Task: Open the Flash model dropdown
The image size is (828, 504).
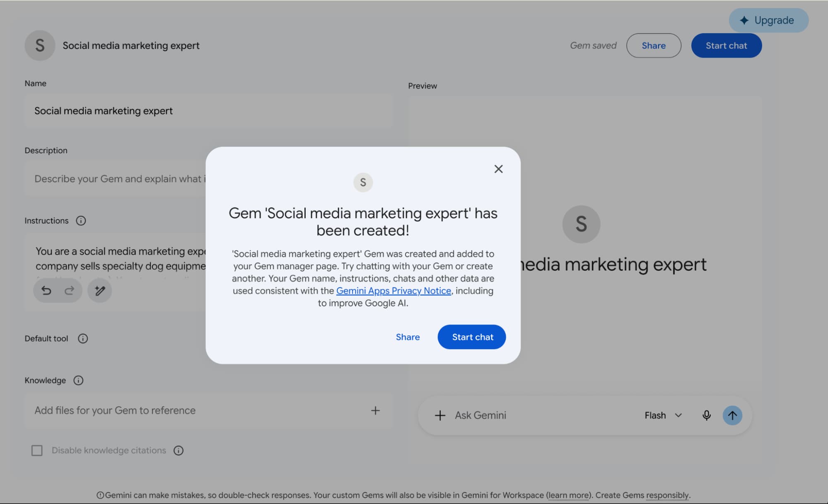Action: pyautogui.click(x=663, y=415)
